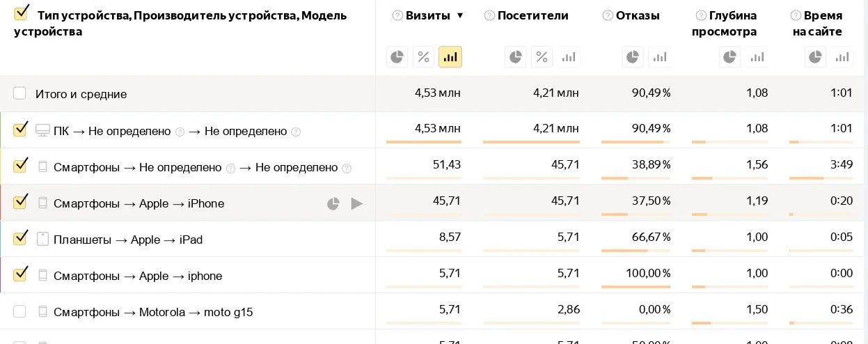Check the Motorola moto g15 row
This screenshot has height=344, width=868.
point(19,311)
